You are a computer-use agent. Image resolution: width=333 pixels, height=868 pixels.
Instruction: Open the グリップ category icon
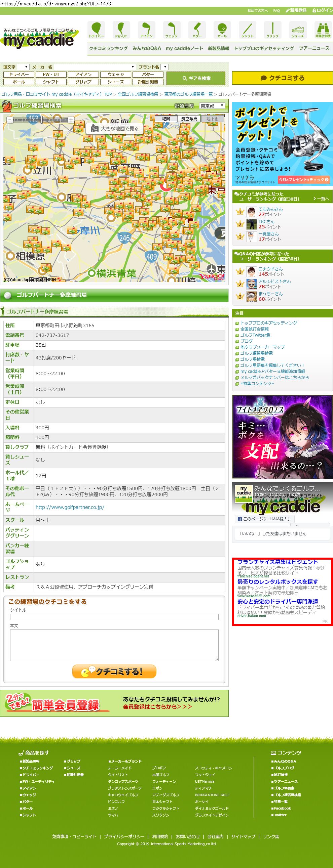pyautogui.click(x=272, y=30)
